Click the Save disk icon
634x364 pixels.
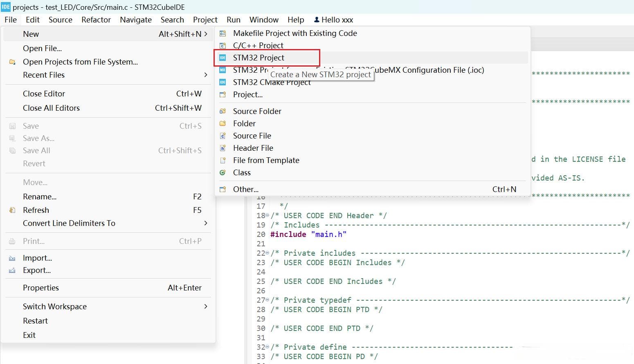(x=12, y=126)
